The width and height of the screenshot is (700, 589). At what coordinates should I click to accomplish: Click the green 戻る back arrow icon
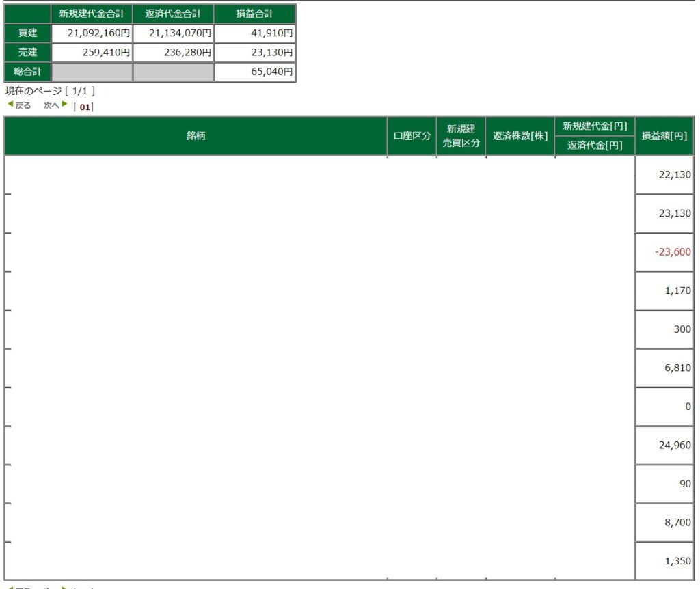coord(10,105)
